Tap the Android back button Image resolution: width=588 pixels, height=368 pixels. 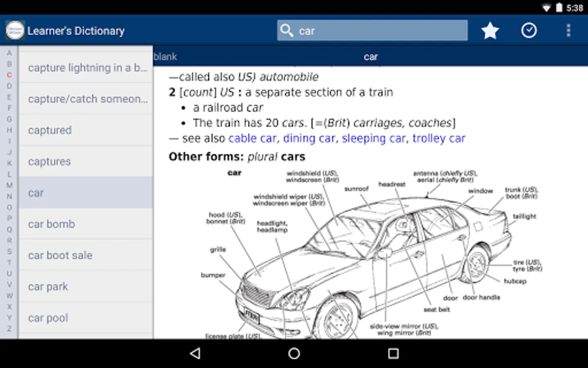(x=196, y=353)
